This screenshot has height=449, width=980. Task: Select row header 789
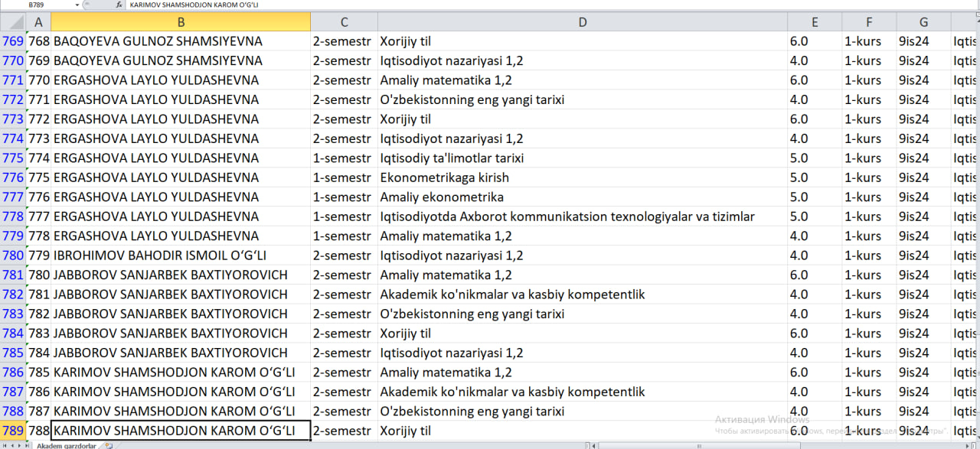coord(13,431)
